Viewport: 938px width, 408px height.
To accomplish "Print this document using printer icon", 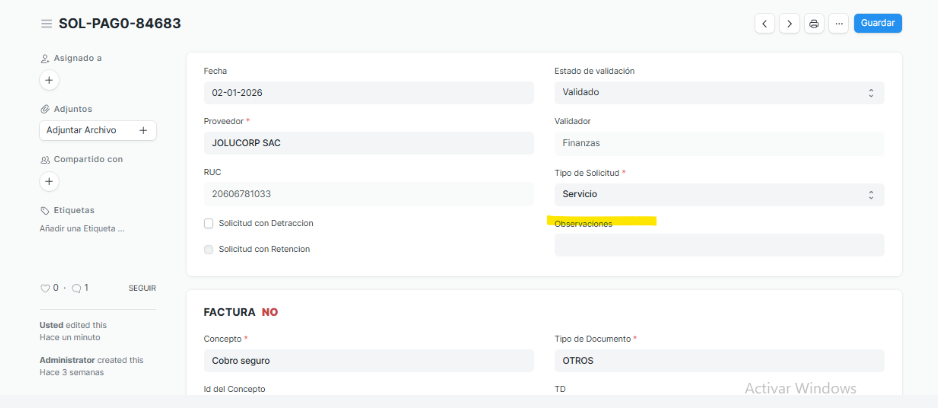I will [814, 23].
